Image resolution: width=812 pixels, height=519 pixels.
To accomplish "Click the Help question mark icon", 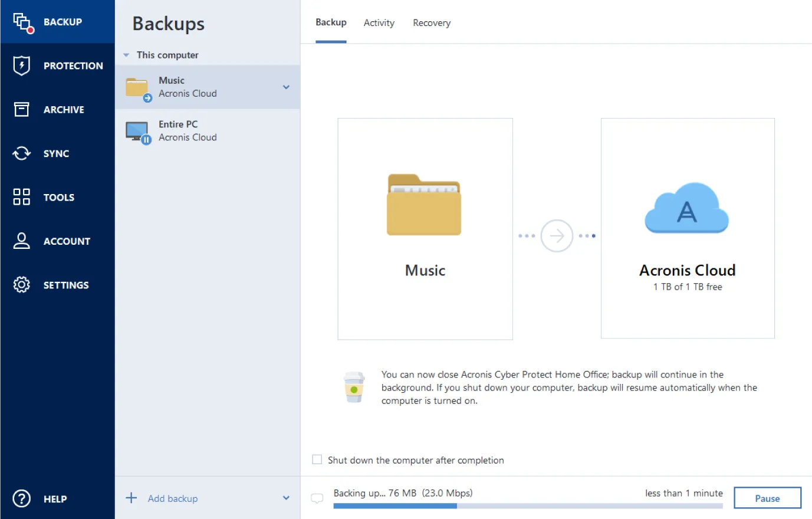I will (x=22, y=499).
